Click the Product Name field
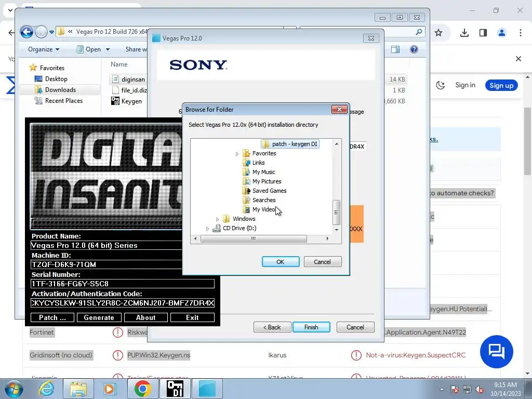532x399 pixels. point(106,245)
